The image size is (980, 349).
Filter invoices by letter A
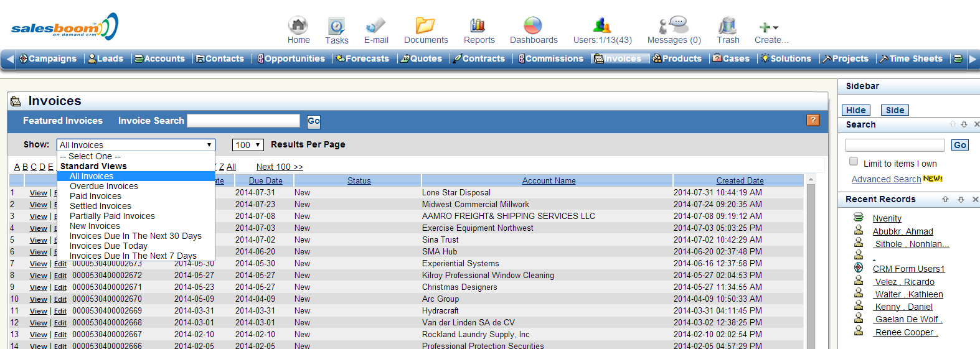(x=17, y=167)
